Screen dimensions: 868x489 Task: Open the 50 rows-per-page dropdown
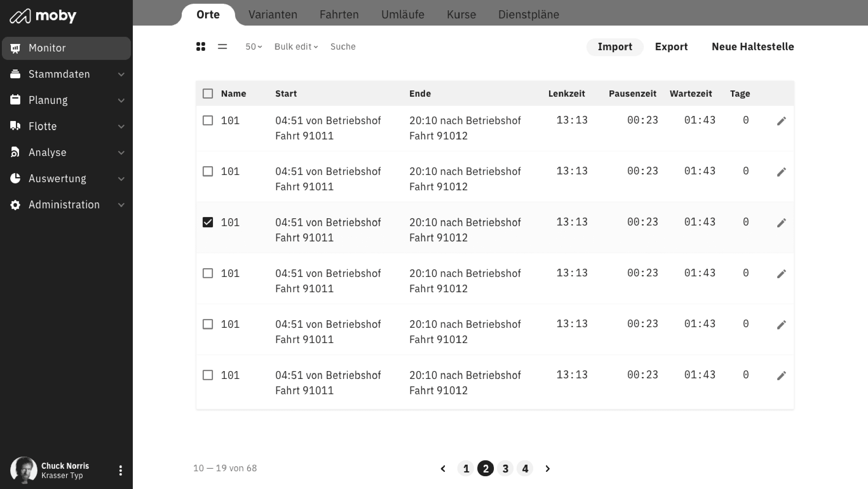(x=253, y=46)
